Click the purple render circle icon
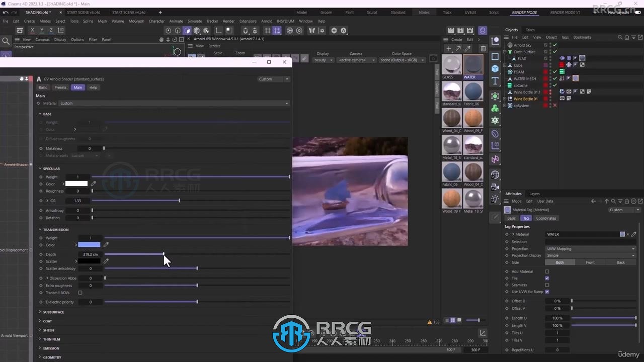This screenshot has height=362, width=644. click(482, 31)
